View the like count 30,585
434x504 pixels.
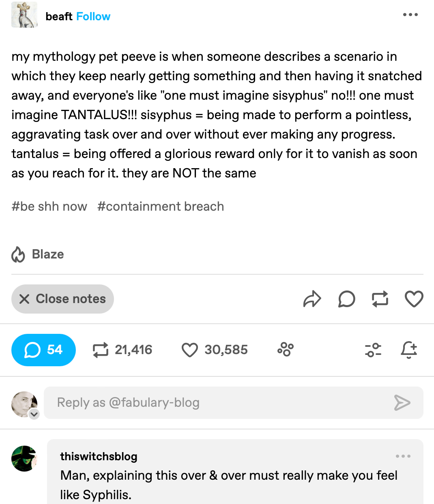(214, 350)
